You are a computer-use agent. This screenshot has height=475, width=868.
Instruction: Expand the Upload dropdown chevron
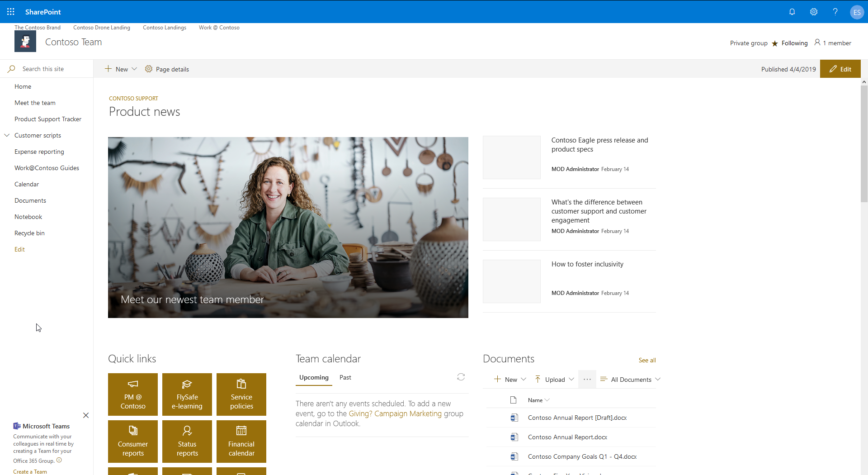(x=571, y=379)
